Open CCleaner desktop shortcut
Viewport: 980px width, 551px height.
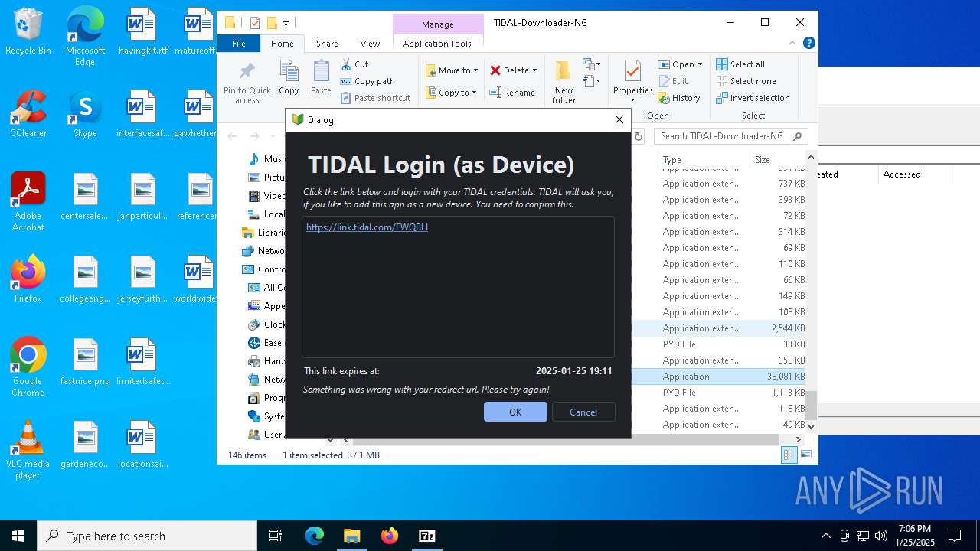click(28, 113)
